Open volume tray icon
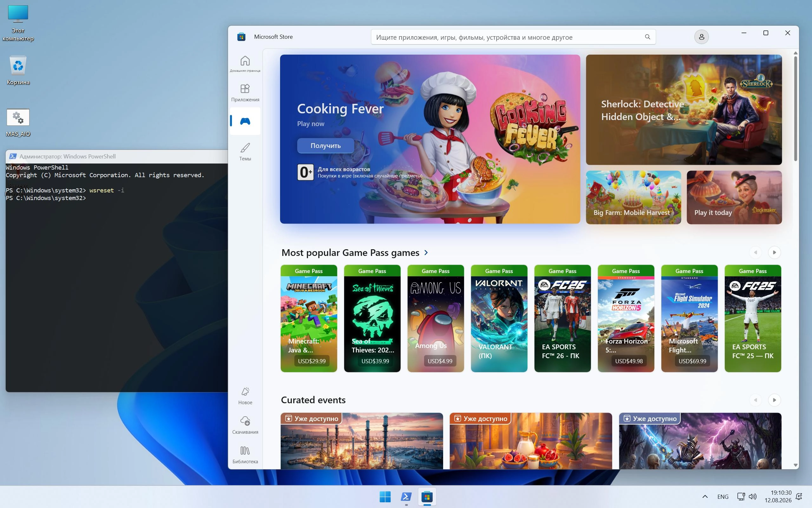This screenshot has height=508, width=812. (x=753, y=497)
